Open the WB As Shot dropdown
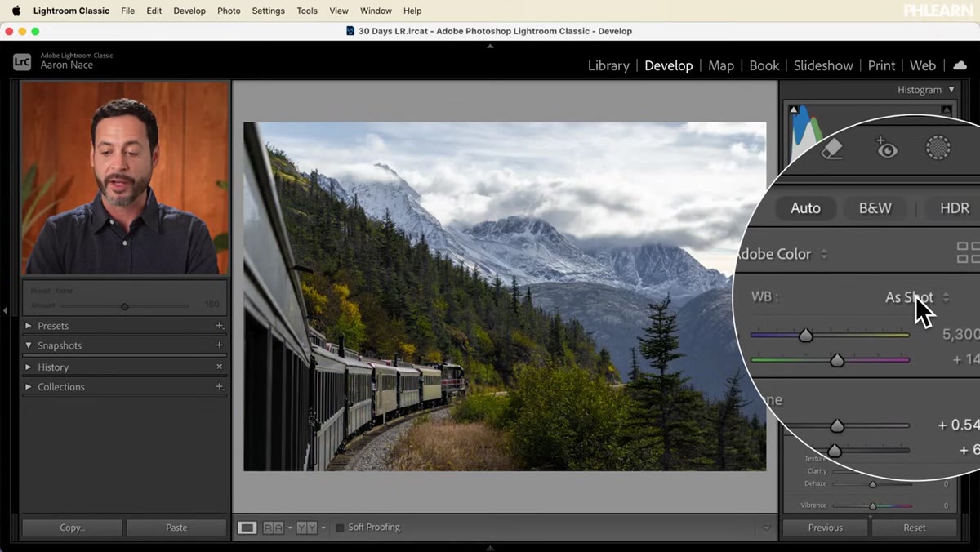 [x=916, y=297]
